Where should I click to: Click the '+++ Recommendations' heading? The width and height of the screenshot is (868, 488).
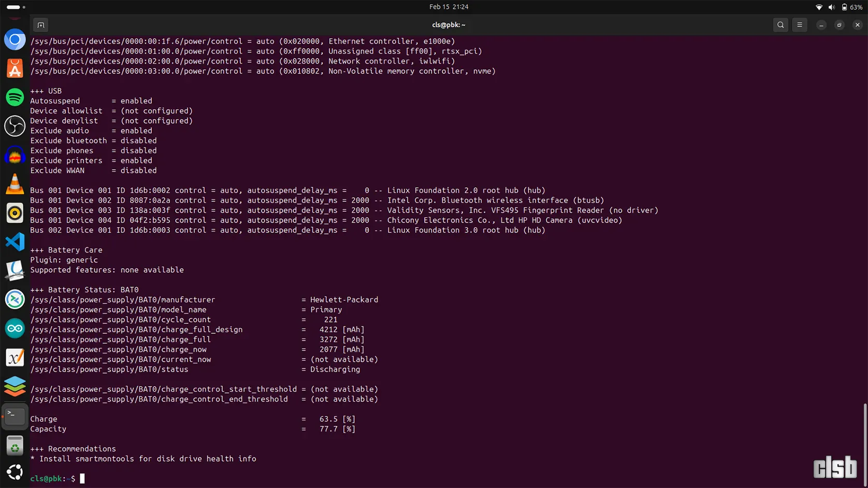click(x=73, y=449)
